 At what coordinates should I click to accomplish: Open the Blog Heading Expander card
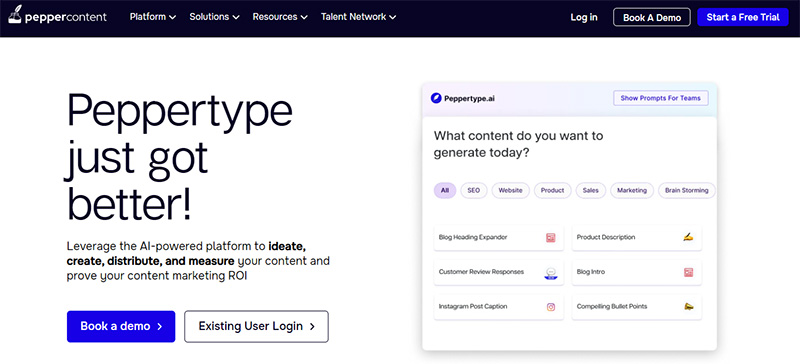498,237
